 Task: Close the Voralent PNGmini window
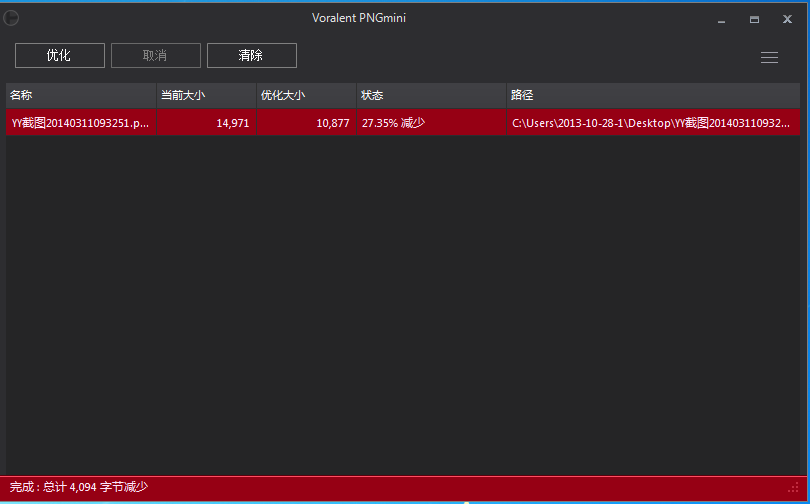pyautogui.click(x=787, y=20)
